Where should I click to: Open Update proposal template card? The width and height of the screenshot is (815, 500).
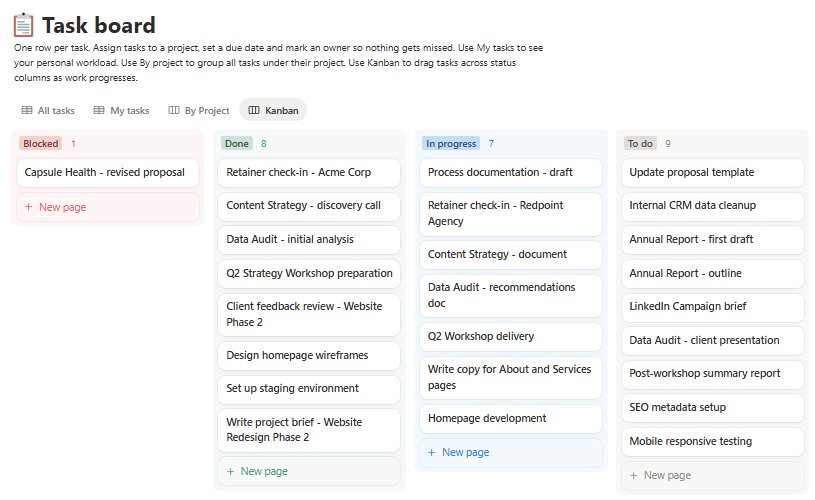[x=713, y=173]
